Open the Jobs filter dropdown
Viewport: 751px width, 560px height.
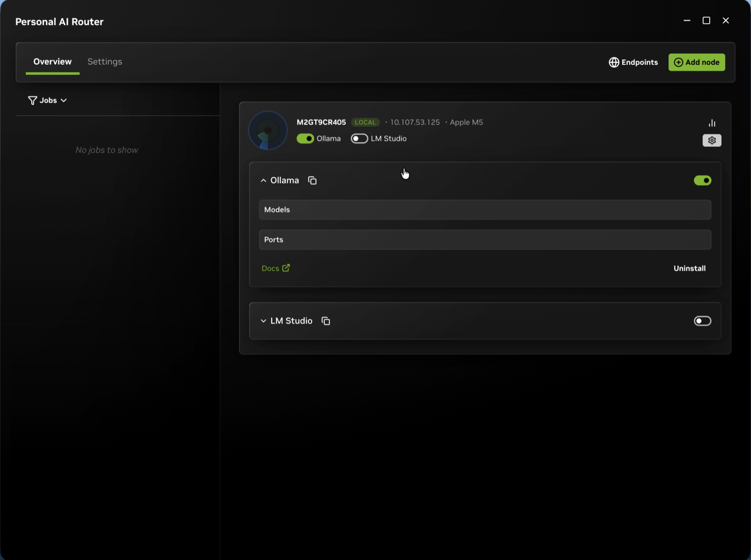47,100
